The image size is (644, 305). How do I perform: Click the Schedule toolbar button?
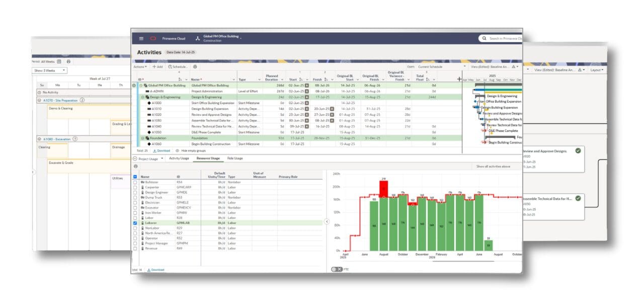click(178, 66)
